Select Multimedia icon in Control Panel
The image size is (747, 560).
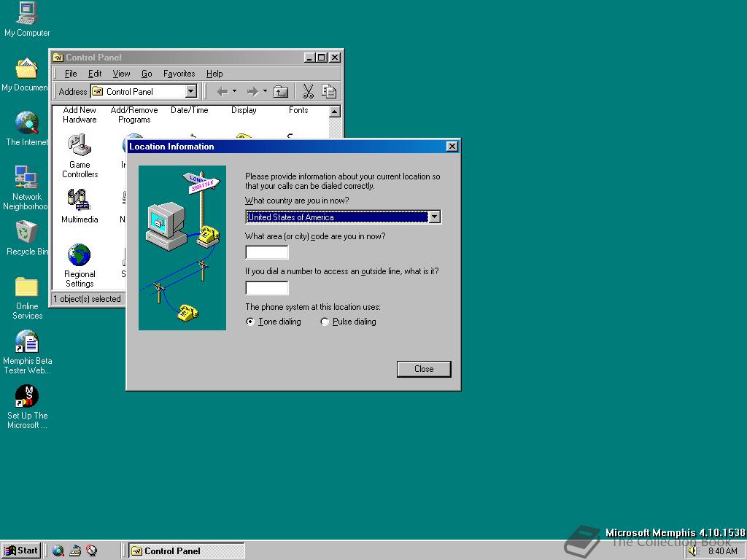click(80, 206)
